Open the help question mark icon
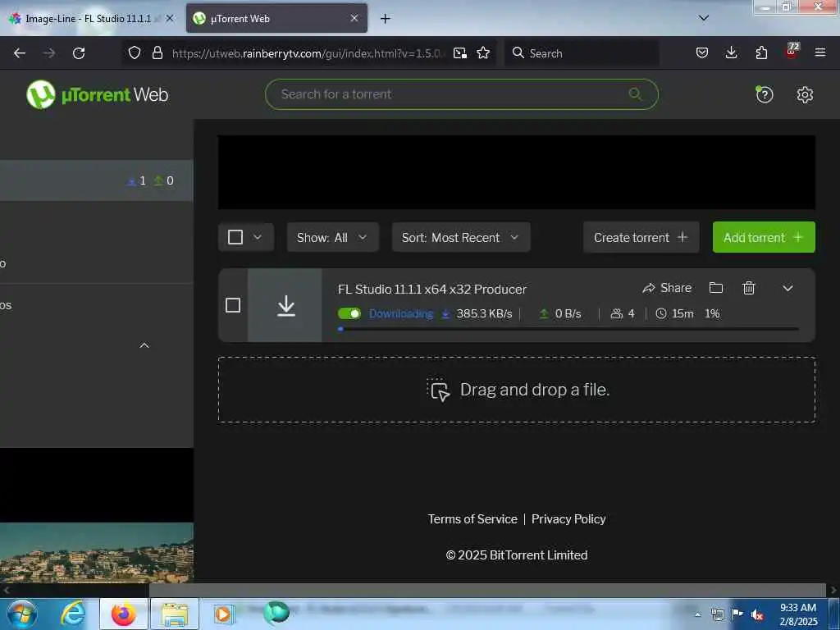This screenshot has height=630, width=840. [x=764, y=95]
